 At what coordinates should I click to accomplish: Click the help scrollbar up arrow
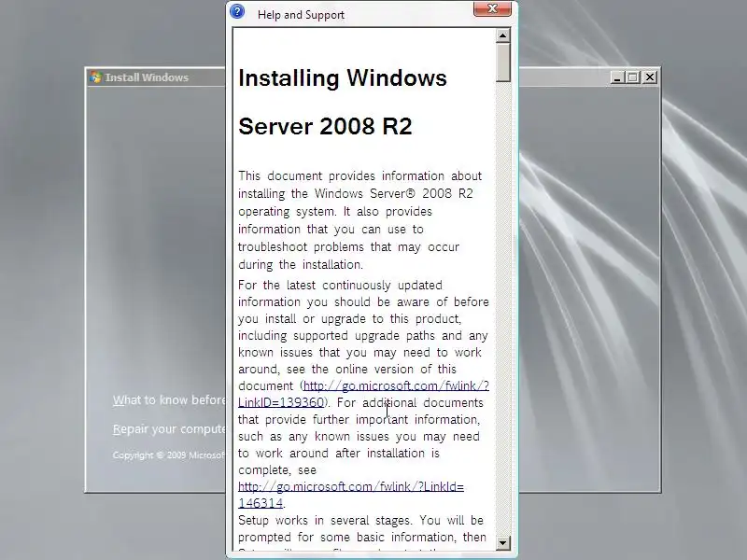tap(502, 35)
